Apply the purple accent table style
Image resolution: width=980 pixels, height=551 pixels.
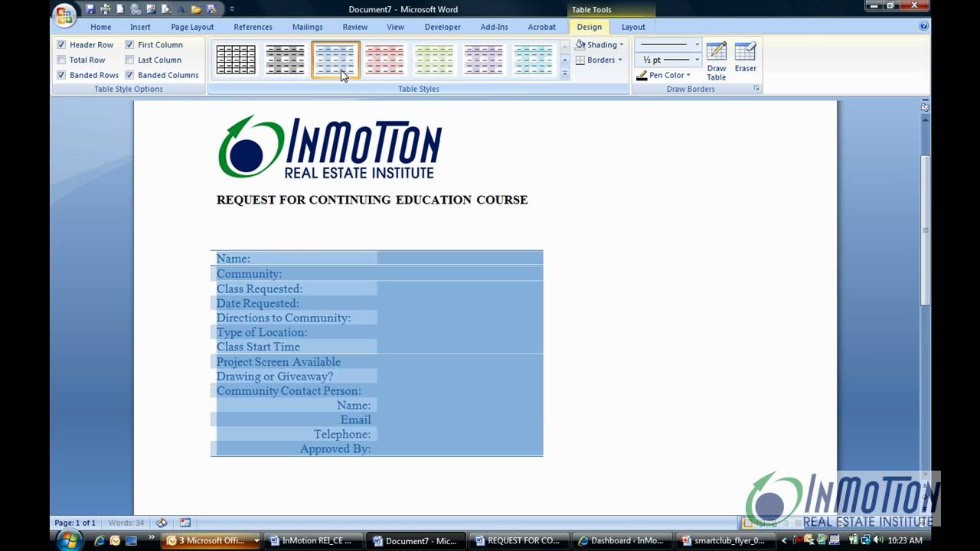click(484, 60)
